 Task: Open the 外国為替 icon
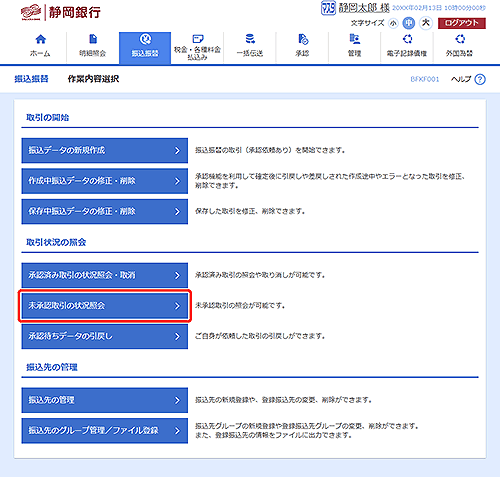(x=460, y=39)
